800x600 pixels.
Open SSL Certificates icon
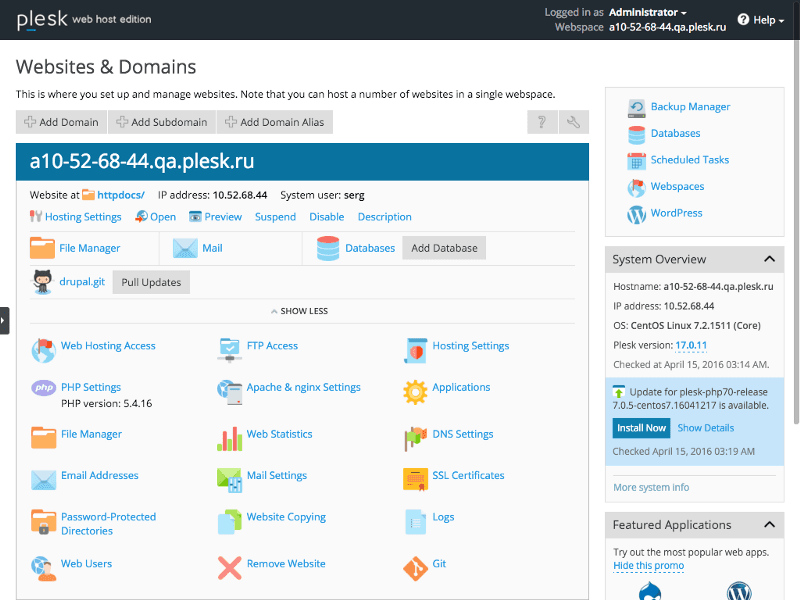tap(417, 475)
